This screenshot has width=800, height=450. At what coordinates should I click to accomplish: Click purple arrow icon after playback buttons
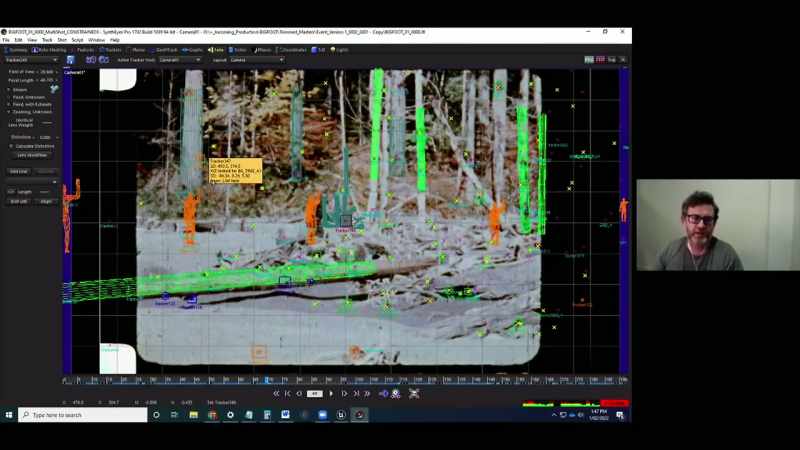383,393
